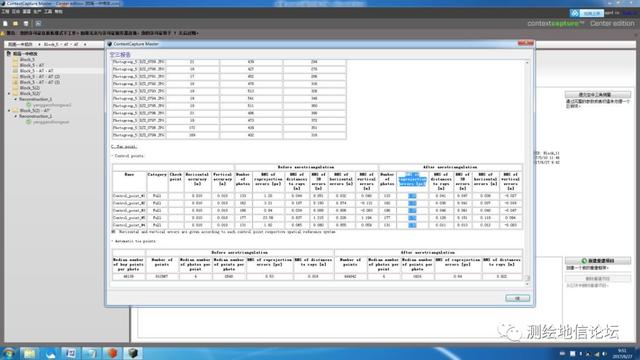The height and width of the screenshot is (360, 640).
Task: Open the 工程 menu
Action: [5, 12]
